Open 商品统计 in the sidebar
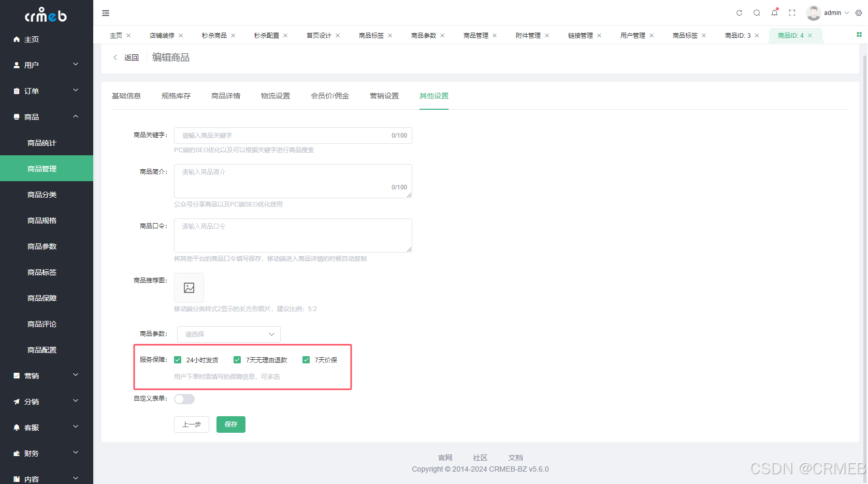 click(x=47, y=143)
